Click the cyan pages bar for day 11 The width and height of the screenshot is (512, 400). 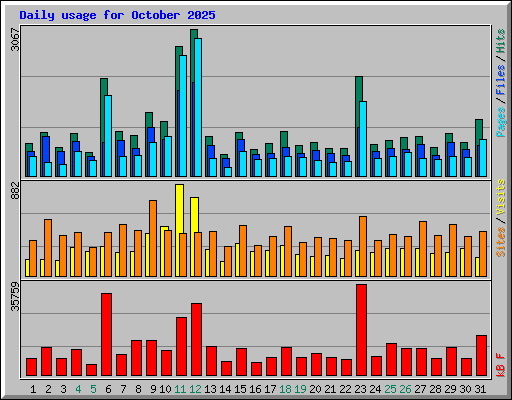[183, 116]
